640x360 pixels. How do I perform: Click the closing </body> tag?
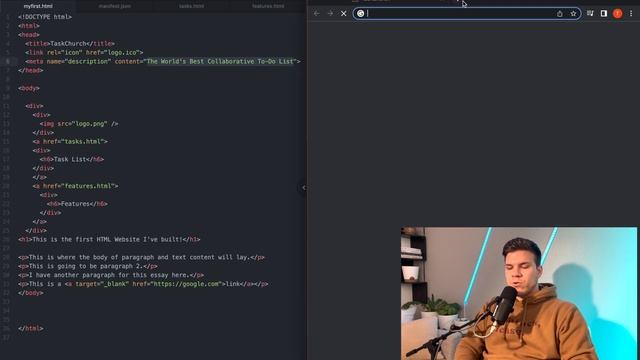[x=31, y=293]
